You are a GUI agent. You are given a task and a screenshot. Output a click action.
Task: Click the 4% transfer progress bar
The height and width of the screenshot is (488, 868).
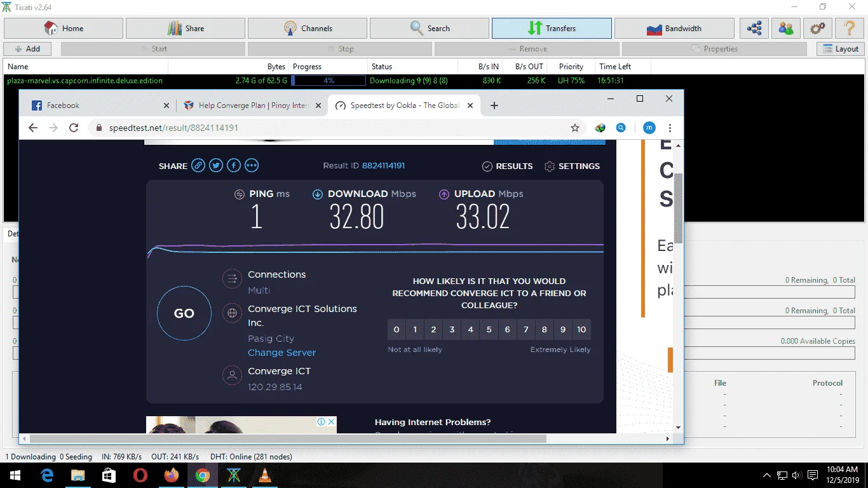tap(329, 81)
